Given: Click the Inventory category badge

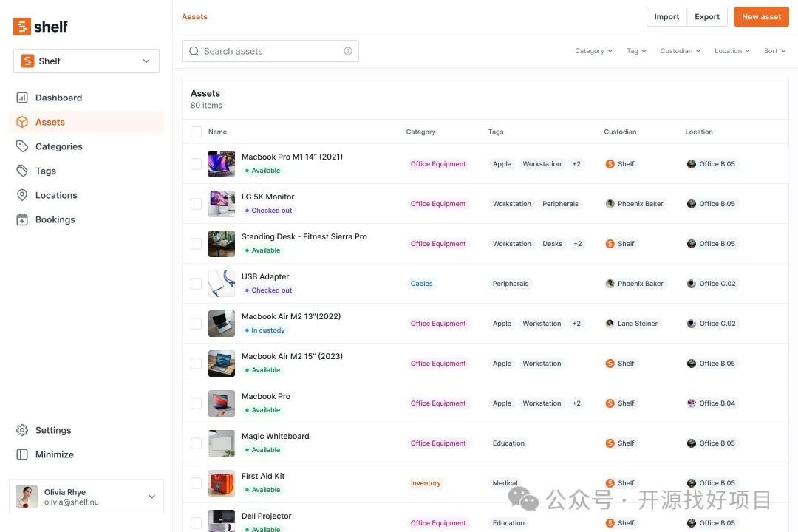Looking at the screenshot, I should (x=426, y=483).
